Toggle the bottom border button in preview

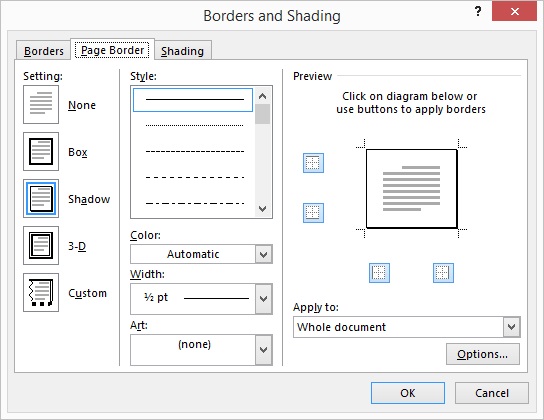(x=313, y=213)
